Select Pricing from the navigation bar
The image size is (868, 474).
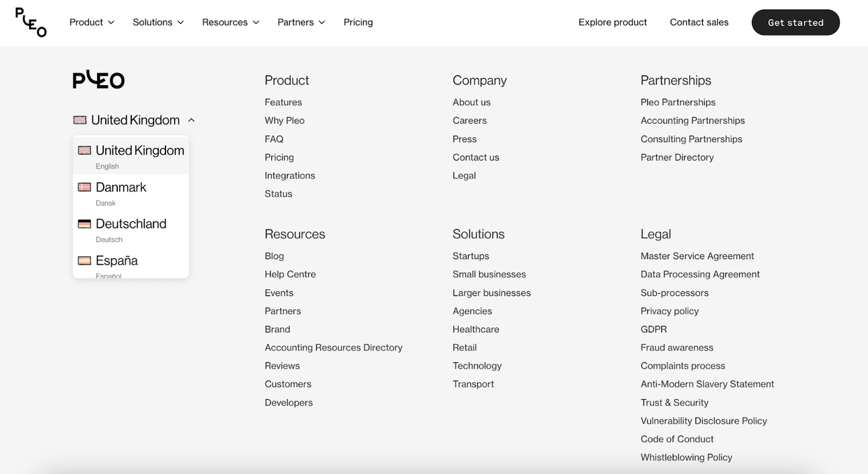[358, 21]
